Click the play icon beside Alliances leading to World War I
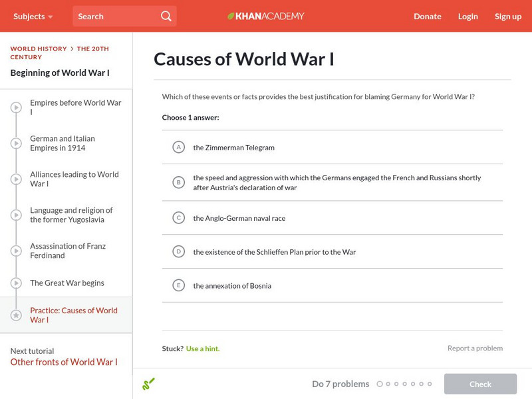The image size is (532, 399). point(15,180)
